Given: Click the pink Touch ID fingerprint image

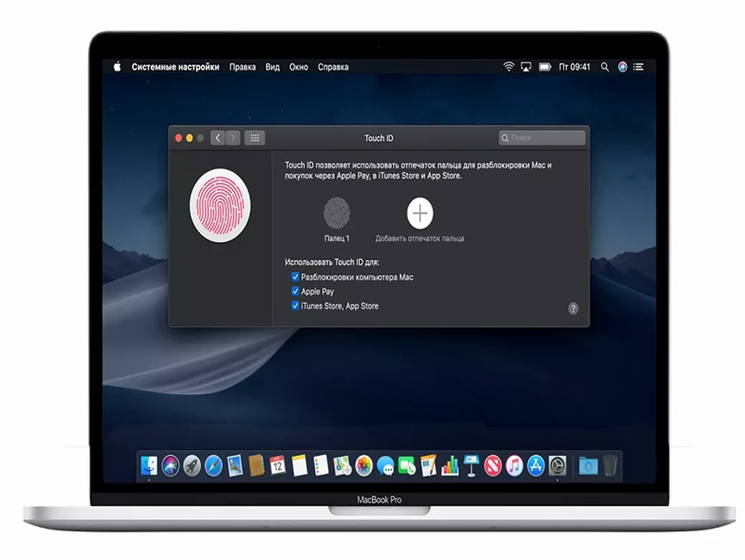Looking at the screenshot, I should coord(220,205).
